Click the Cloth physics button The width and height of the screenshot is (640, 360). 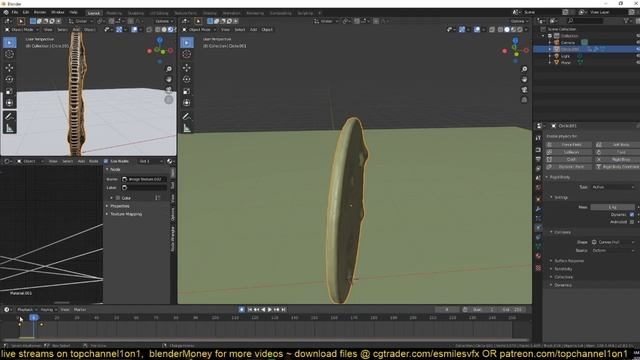point(569,160)
